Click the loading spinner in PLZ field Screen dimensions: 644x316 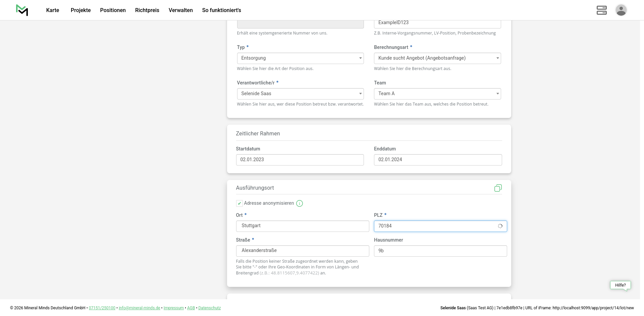click(500, 226)
